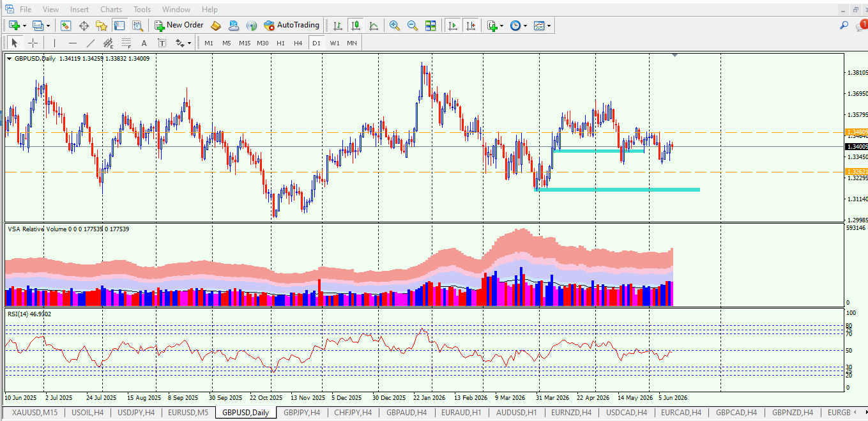The height and width of the screenshot is (421, 868).
Task: Open the Data Window crosshair-circle icon
Action: (84, 26)
